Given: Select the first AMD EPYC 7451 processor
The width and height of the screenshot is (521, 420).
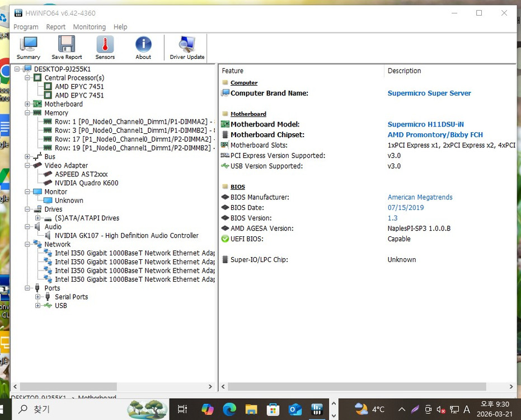Looking at the screenshot, I should [x=79, y=86].
